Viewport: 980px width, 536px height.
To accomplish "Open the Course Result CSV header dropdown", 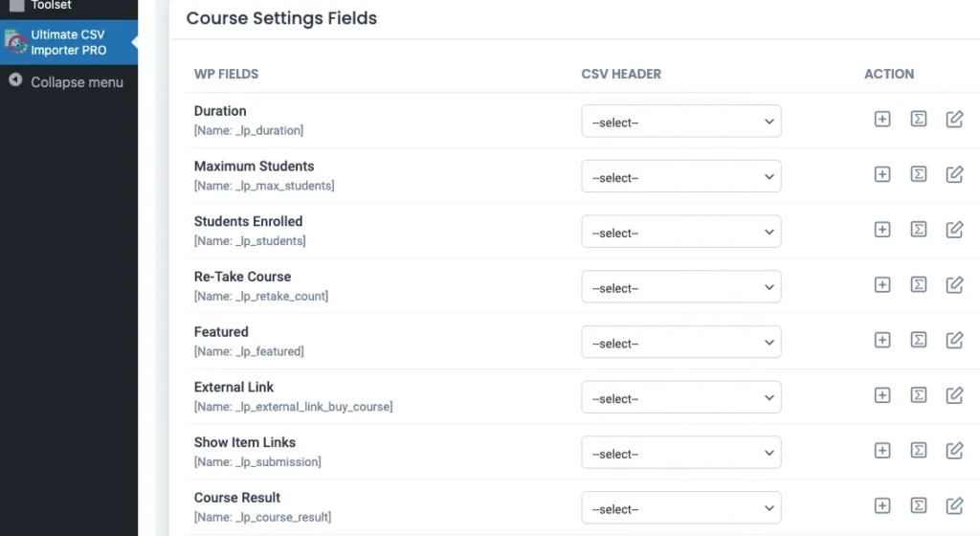I will click(x=681, y=508).
